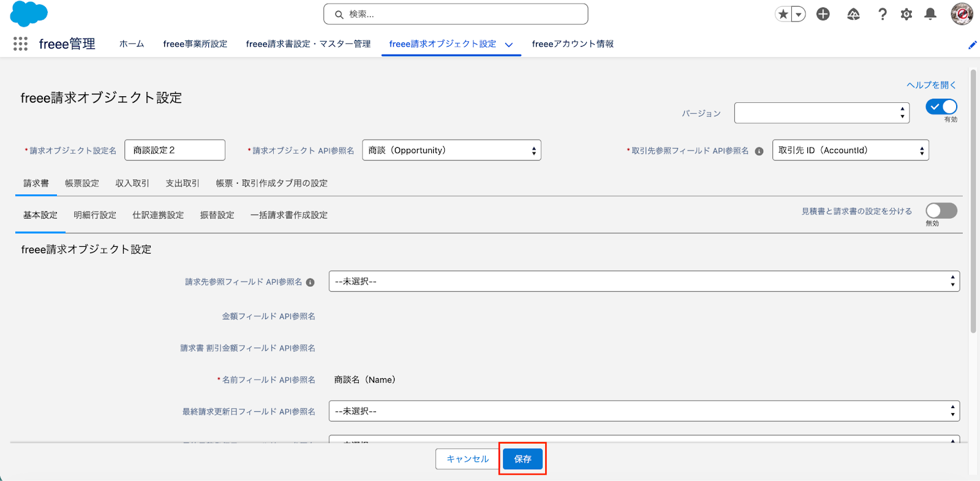This screenshot has height=481, width=980.
Task: Click the info icon beside 請求先参照フィールド API参照名
Action: pyautogui.click(x=310, y=282)
